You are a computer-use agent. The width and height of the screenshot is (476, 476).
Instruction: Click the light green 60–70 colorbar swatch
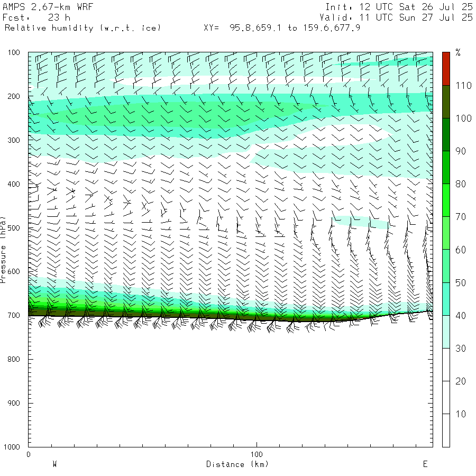click(446, 233)
